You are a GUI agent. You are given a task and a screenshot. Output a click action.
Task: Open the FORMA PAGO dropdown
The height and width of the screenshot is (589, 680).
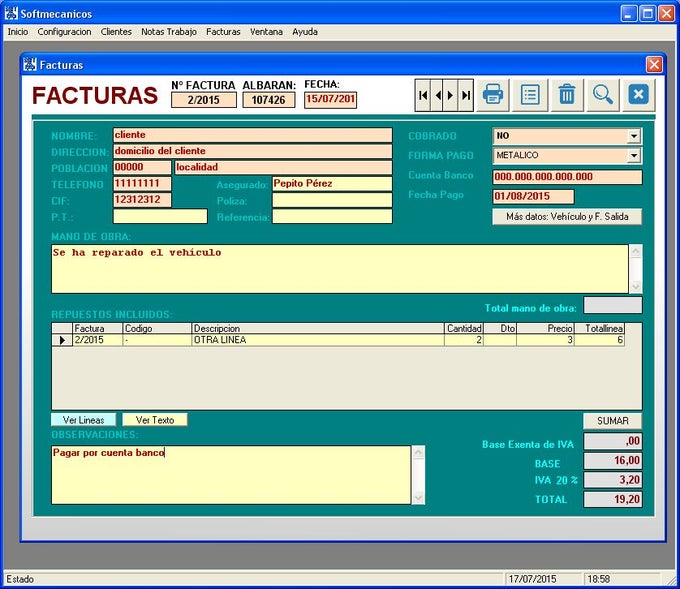click(634, 155)
